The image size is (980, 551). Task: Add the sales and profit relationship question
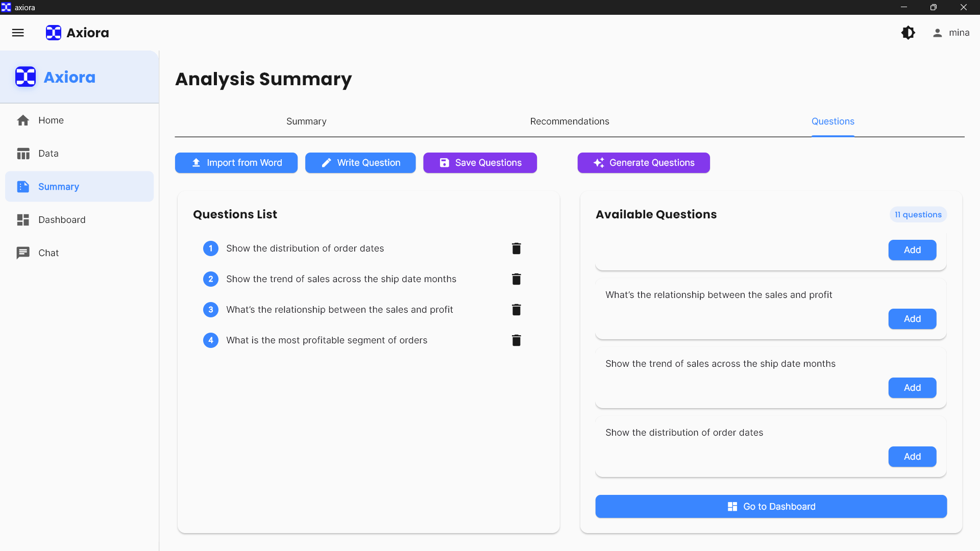coord(912,319)
